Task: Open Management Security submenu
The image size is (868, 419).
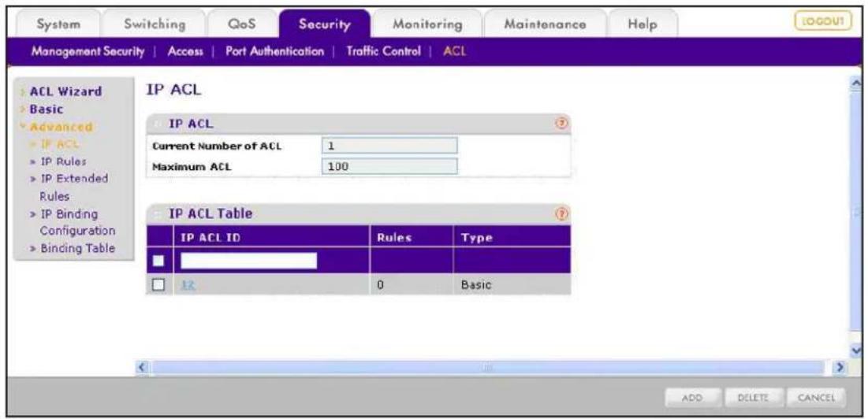Action: click(88, 51)
